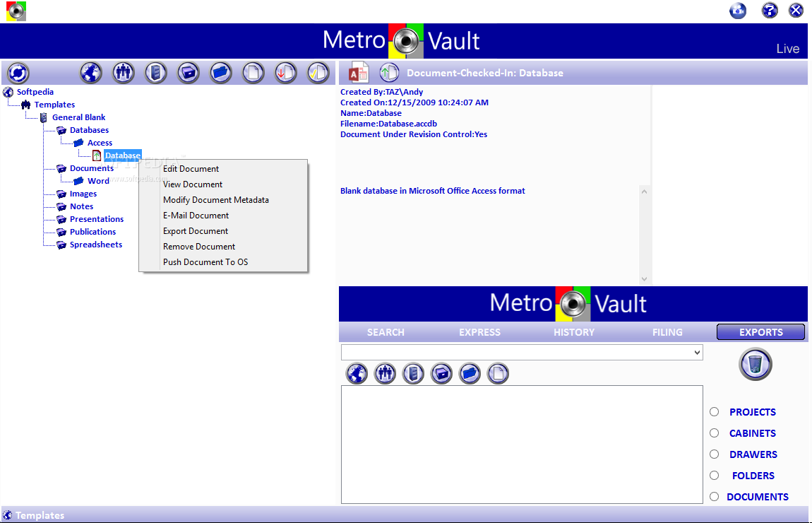Screen dimensions: 812x523
Task: Select the Access folder node
Action: tap(100, 143)
